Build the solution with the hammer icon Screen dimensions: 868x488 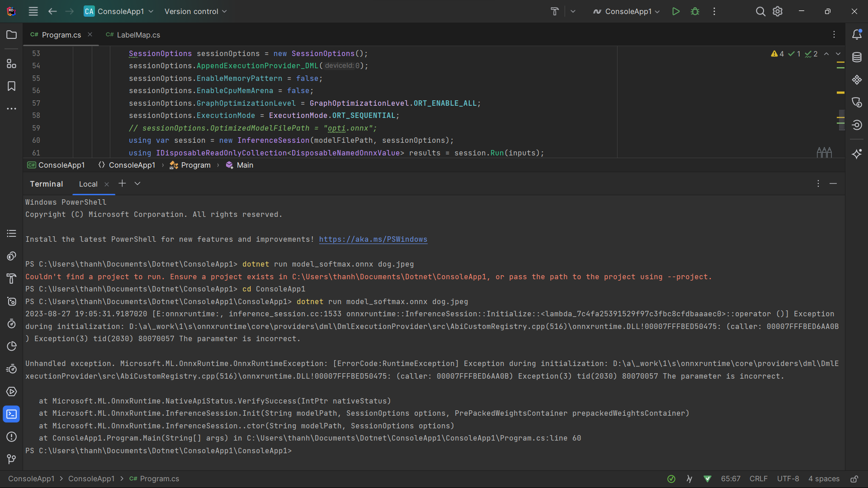(x=555, y=11)
